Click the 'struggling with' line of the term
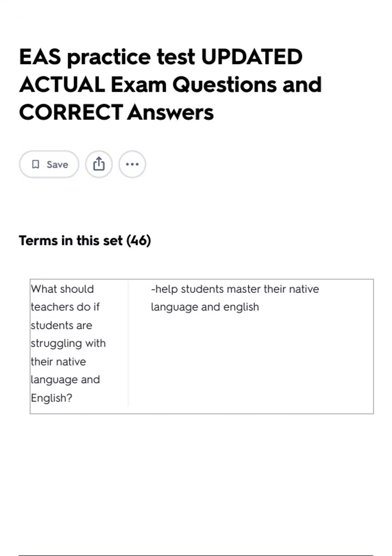This screenshot has height=556, width=392. pyautogui.click(x=68, y=343)
